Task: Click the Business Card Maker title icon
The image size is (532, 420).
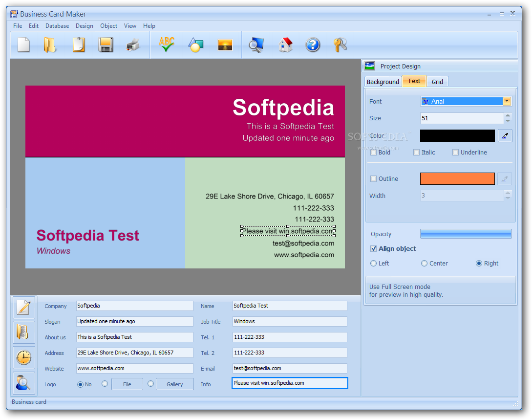Action: [14, 14]
